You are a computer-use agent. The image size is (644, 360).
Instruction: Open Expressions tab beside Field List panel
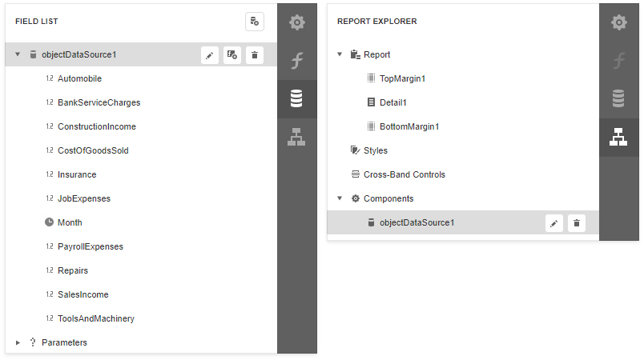tap(297, 61)
